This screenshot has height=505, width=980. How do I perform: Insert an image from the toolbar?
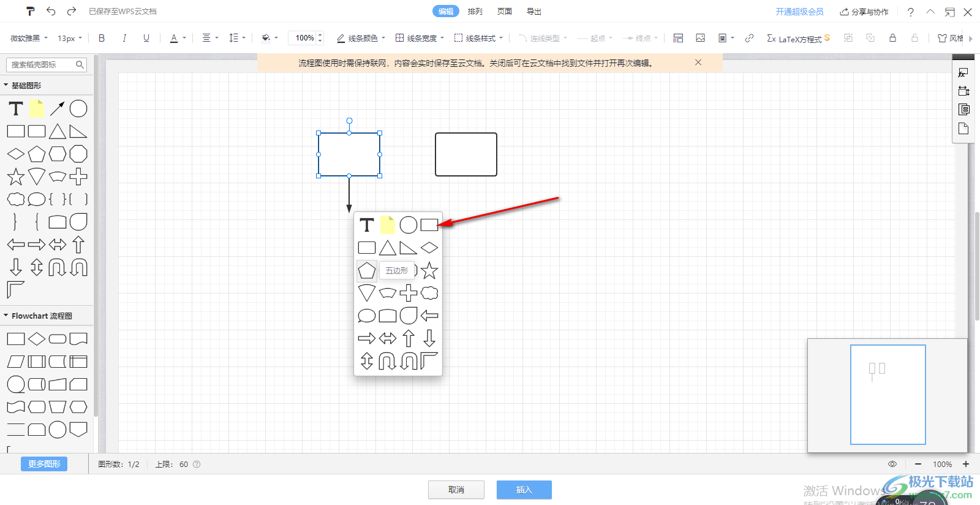click(x=700, y=38)
